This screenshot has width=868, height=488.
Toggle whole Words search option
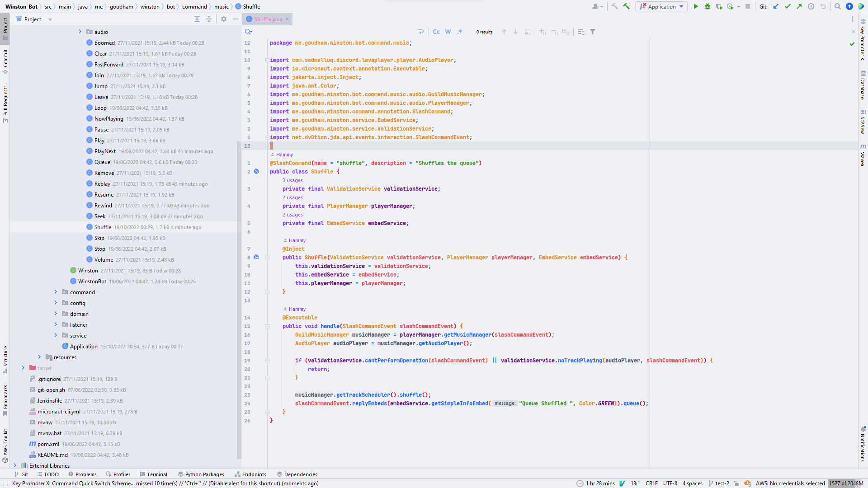click(x=448, y=32)
